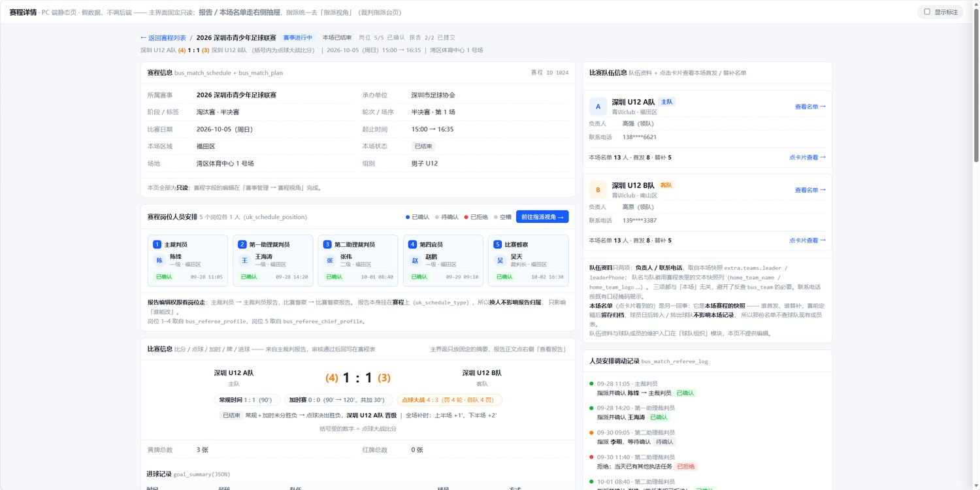Click the orange B badge of 深圳 U12 B队

click(598, 190)
